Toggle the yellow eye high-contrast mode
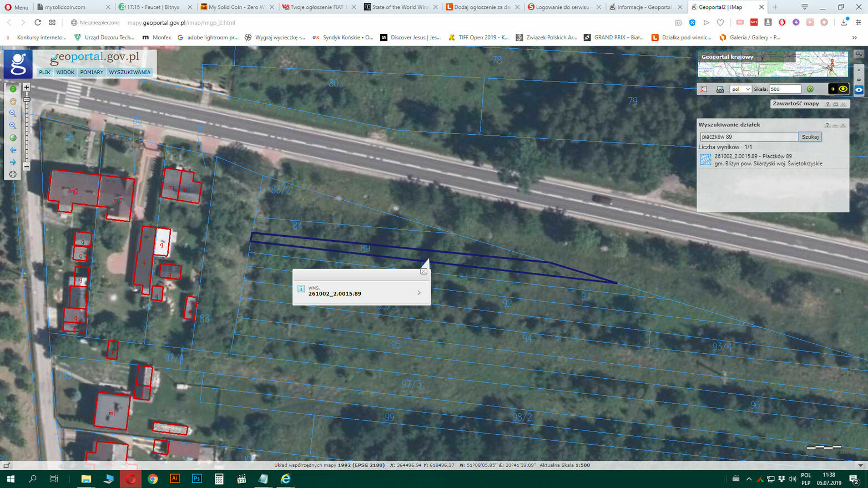Screen dimensions: 868x488 tap(843, 89)
